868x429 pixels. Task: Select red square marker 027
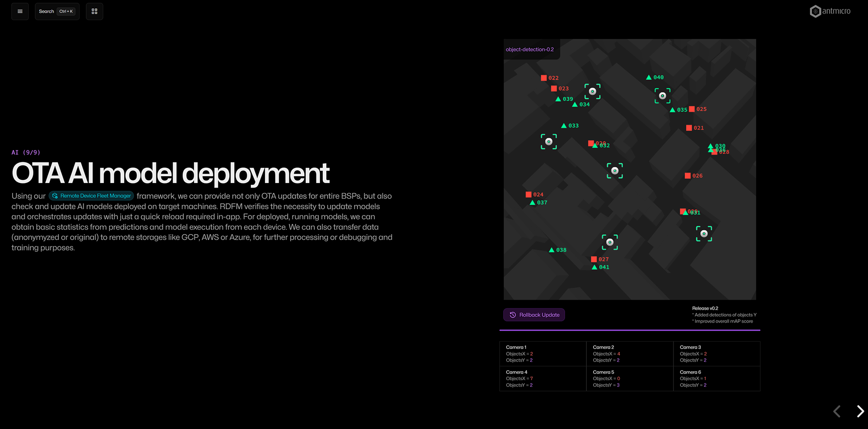coord(594,259)
